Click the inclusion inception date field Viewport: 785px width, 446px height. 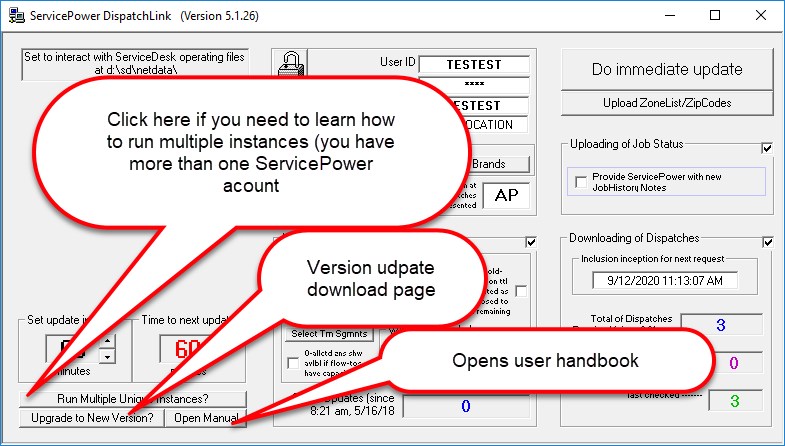(x=665, y=281)
